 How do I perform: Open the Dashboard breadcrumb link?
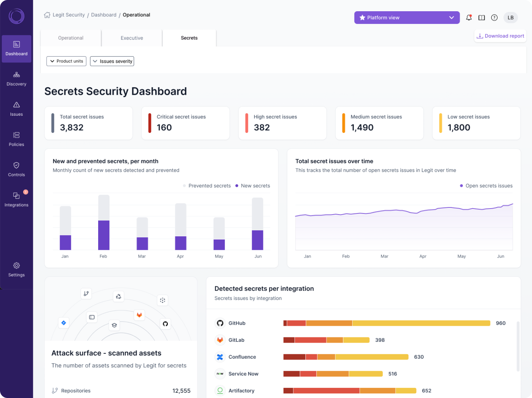tap(104, 15)
